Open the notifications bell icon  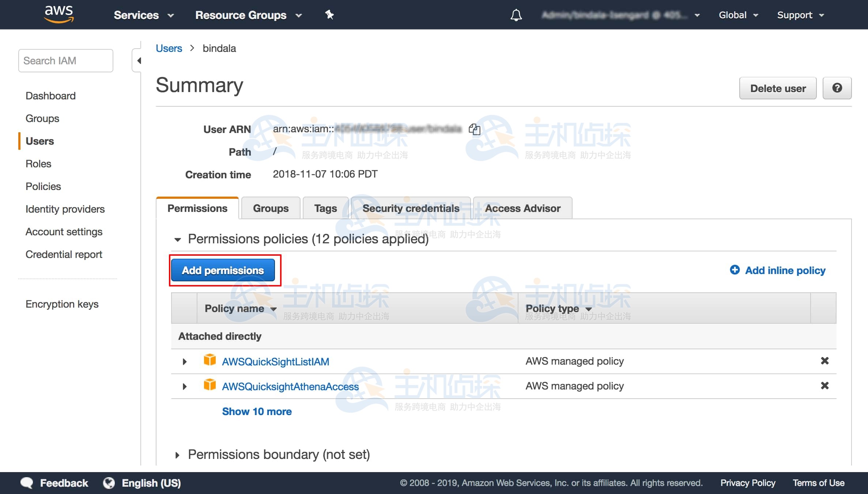[x=516, y=15]
